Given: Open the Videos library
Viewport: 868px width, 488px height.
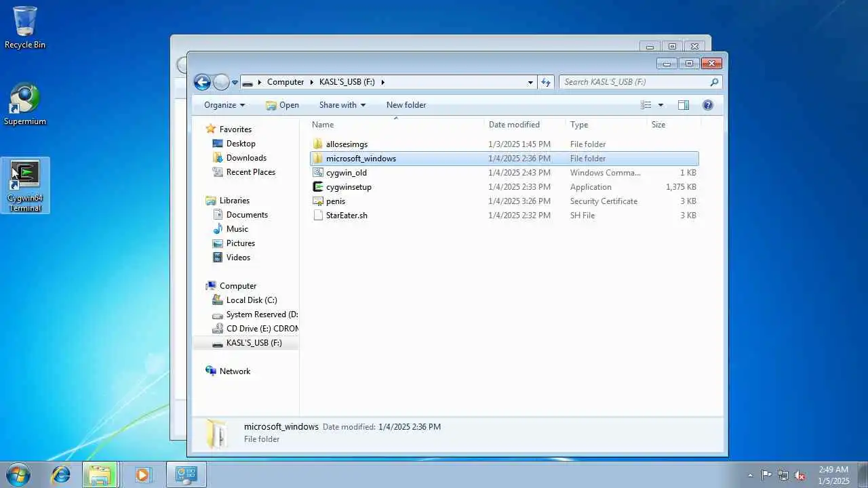Looking at the screenshot, I should (238, 258).
